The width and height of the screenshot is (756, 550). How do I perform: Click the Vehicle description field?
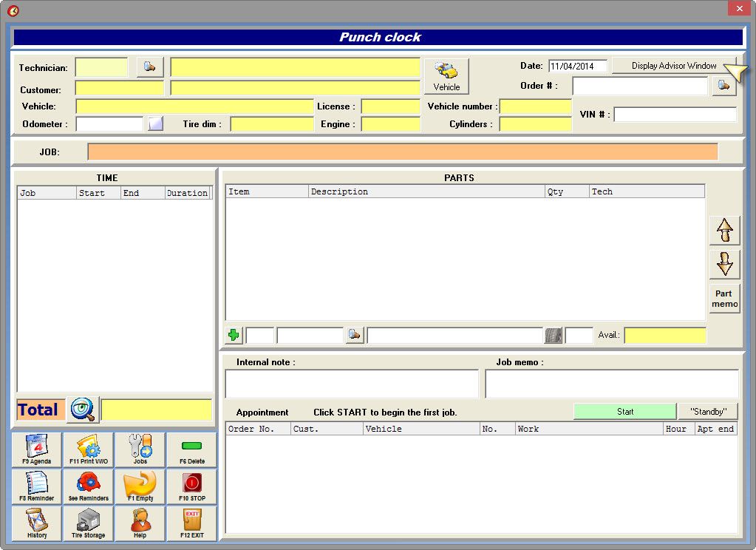pyautogui.click(x=195, y=106)
